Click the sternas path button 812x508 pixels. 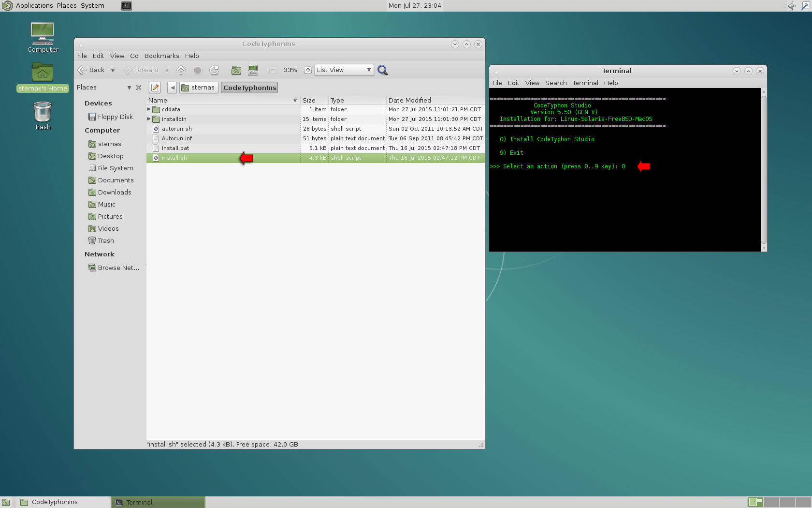coord(198,88)
